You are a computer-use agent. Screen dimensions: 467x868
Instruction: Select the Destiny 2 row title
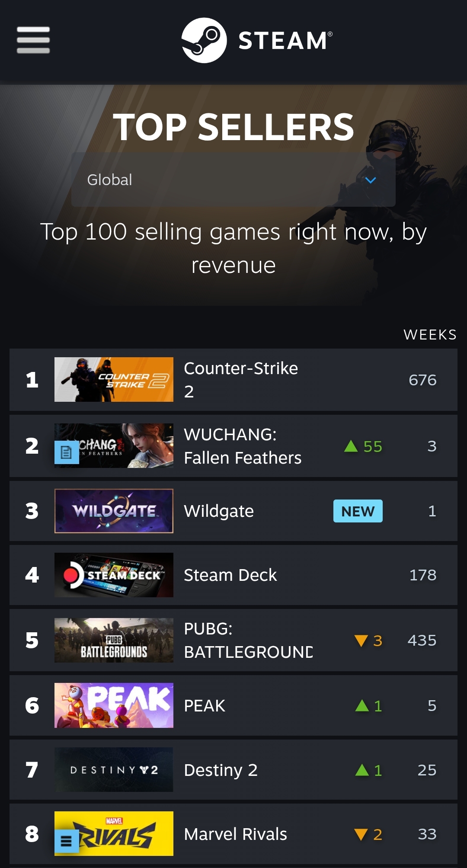tap(221, 770)
